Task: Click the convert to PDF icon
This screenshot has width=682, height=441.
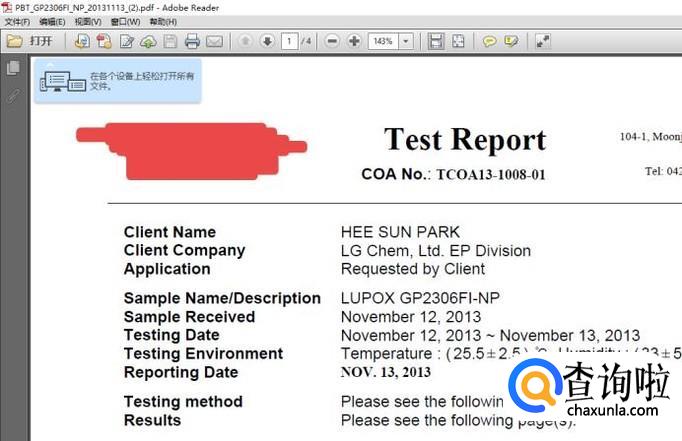Action: [82, 41]
